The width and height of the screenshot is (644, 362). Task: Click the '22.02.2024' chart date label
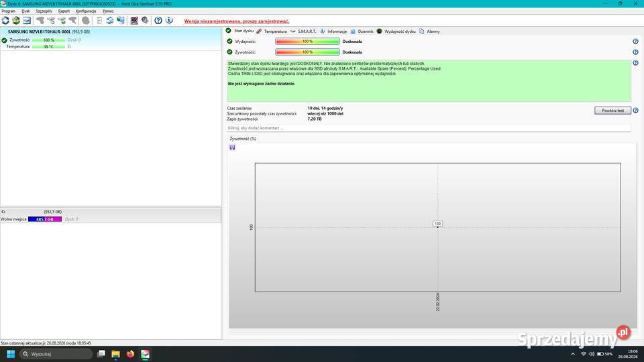(x=438, y=302)
